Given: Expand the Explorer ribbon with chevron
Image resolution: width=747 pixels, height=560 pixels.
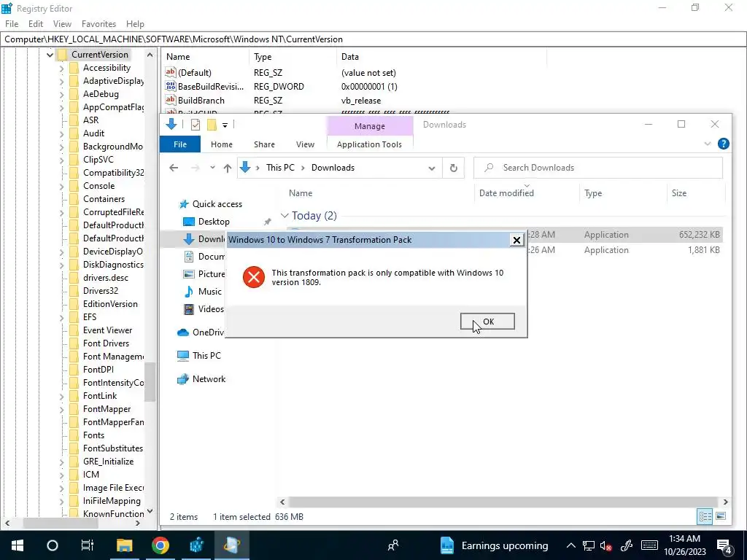Looking at the screenshot, I should (x=708, y=144).
